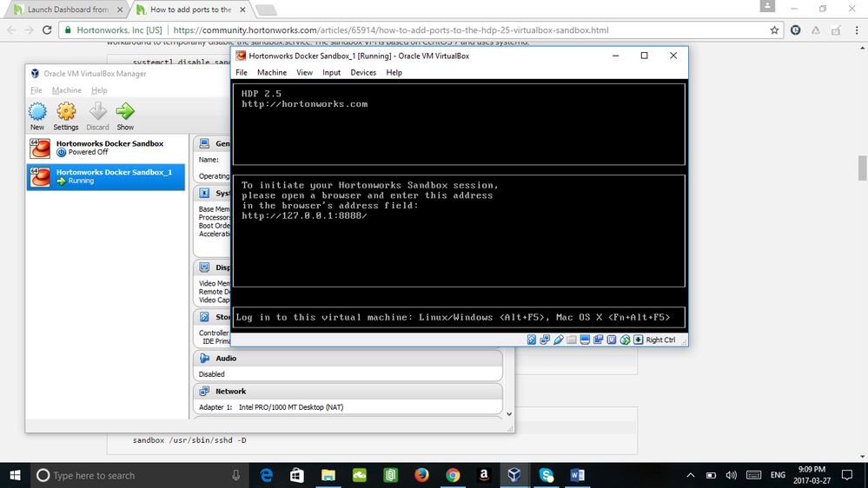Close the 'How to add ports' browser tab

click(x=242, y=10)
